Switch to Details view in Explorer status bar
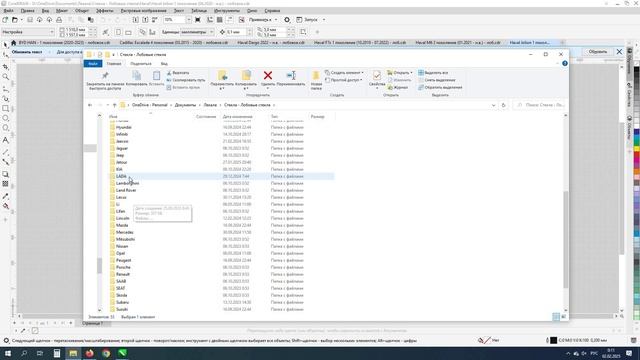Image resolution: width=640 pixels, height=360 pixels. pos(556,317)
